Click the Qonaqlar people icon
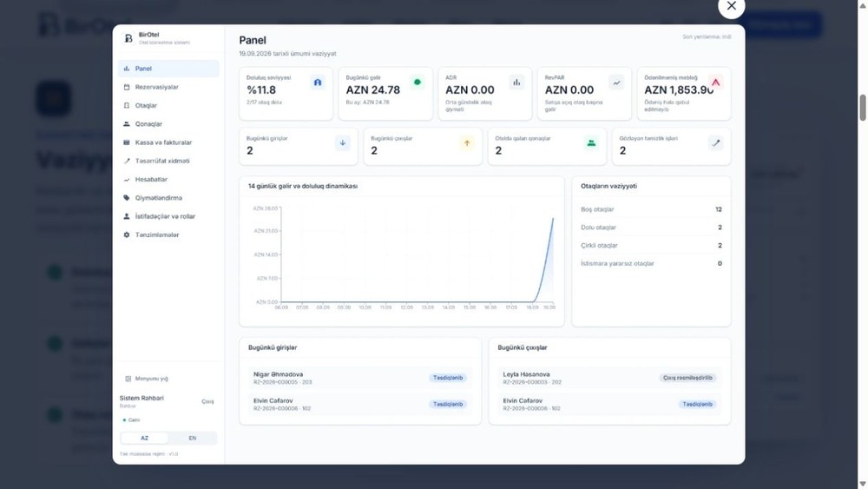Image resolution: width=868 pixels, height=489 pixels. tap(127, 124)
